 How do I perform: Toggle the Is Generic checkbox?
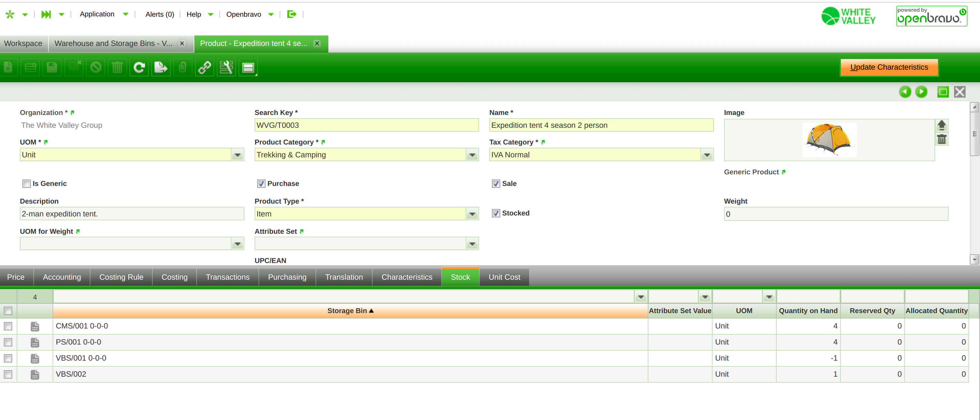(26, 184)
